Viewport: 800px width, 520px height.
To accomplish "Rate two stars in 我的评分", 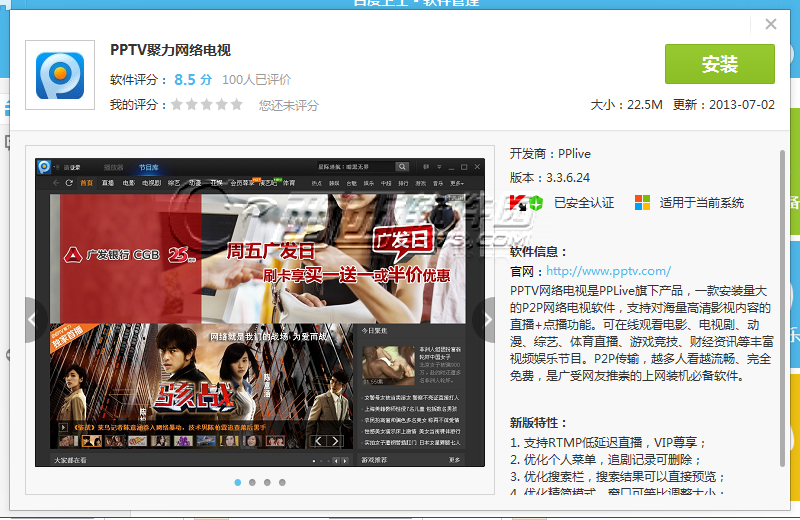I will [192, 105].
